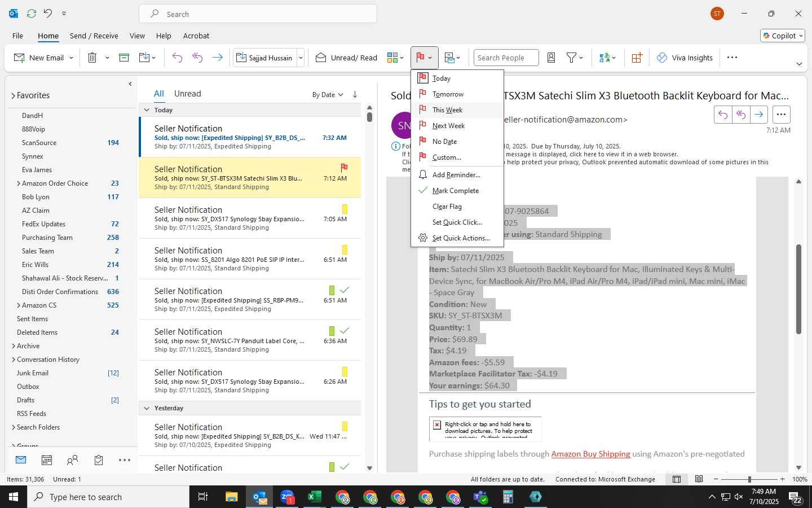This screenshot has height=508, width=812.
Task: Switch to Reading view in status bar
Action: coord(699,479)
